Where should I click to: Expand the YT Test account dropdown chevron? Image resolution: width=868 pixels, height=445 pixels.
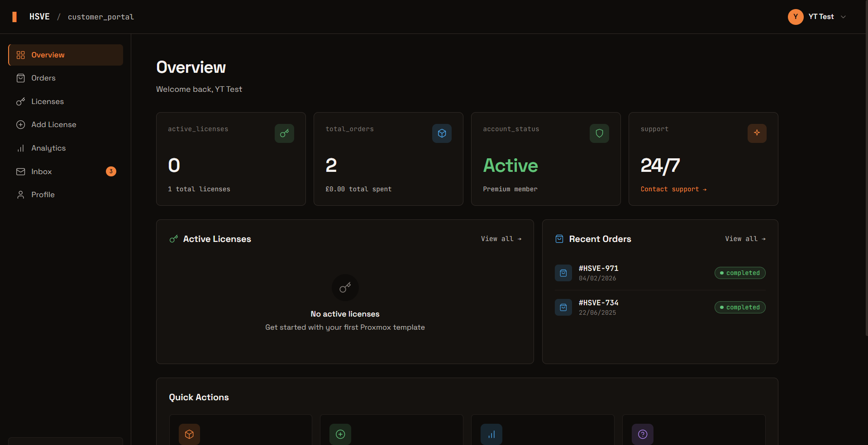point(843,17)
